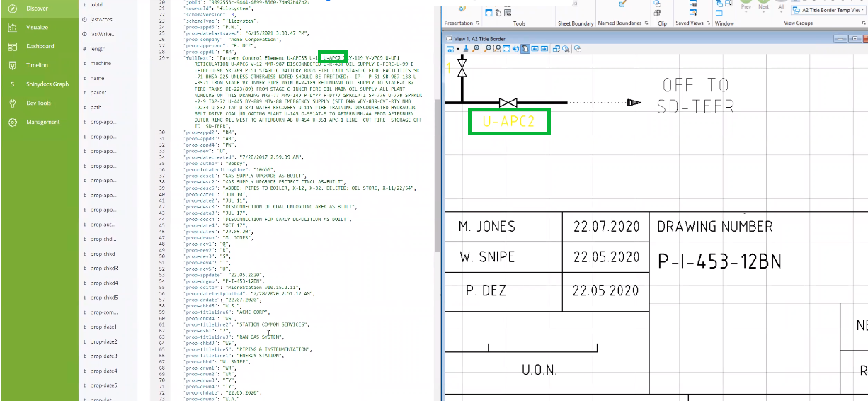Open the Presentation group dialog launcher
Viewport: 868px width, 401px height.
point(479,23)
